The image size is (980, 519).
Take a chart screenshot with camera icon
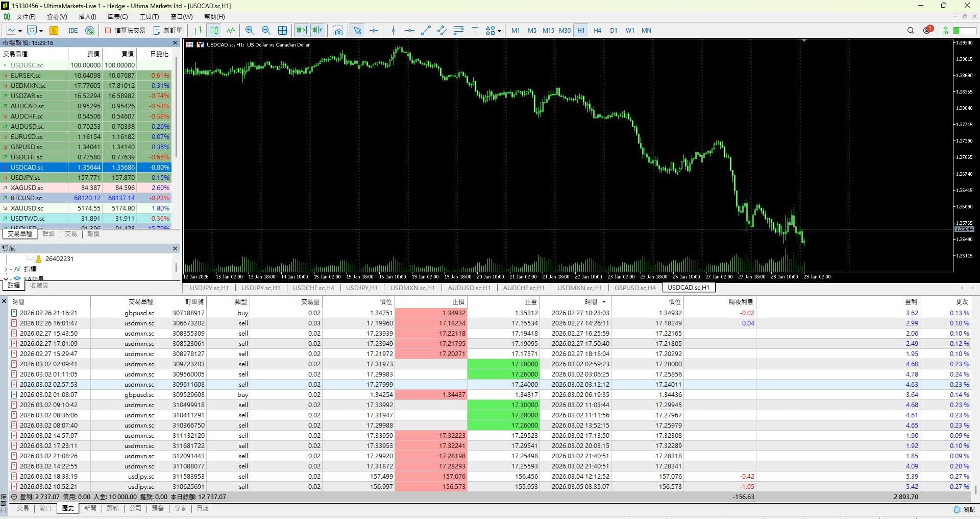coord(338,31)
